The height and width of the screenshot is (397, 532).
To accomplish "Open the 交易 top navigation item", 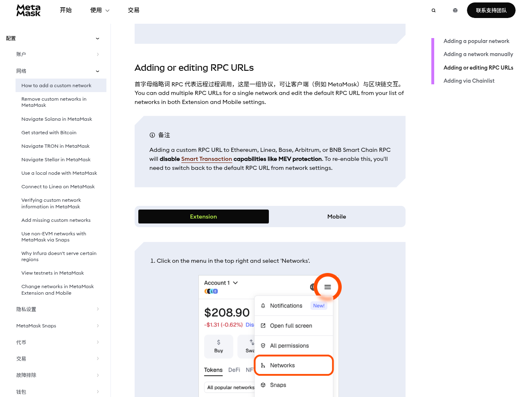I will coord(133,10).
